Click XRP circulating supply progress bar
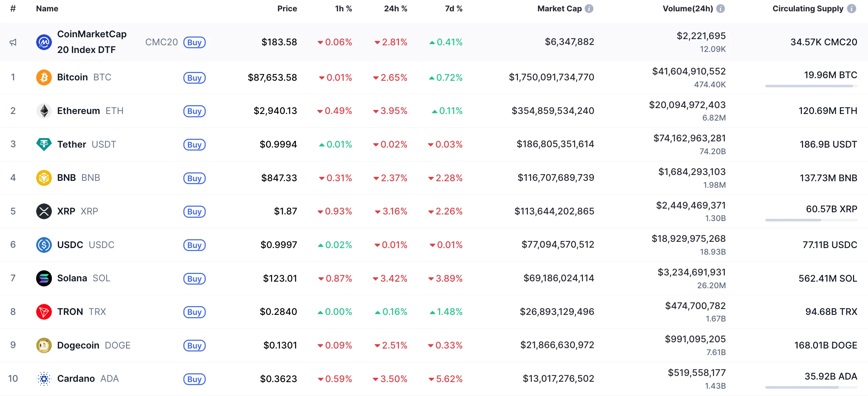 click(811, 220)
